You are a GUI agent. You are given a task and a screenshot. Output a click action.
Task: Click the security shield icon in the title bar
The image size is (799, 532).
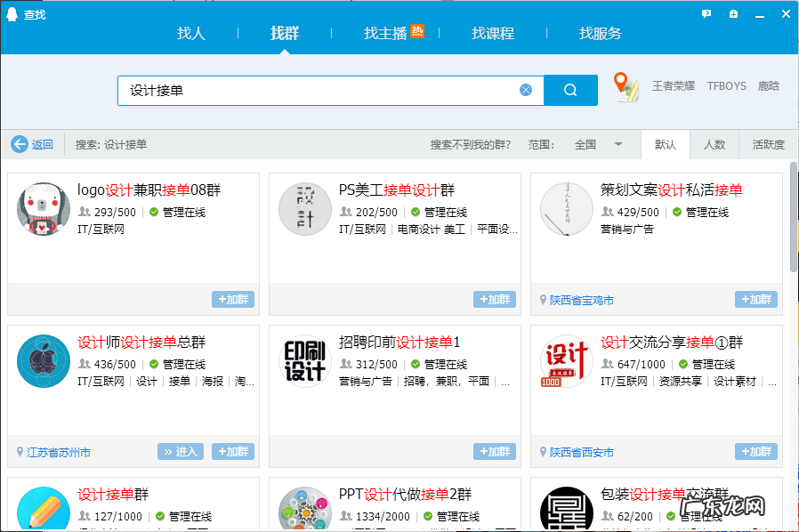pos(732,13)
